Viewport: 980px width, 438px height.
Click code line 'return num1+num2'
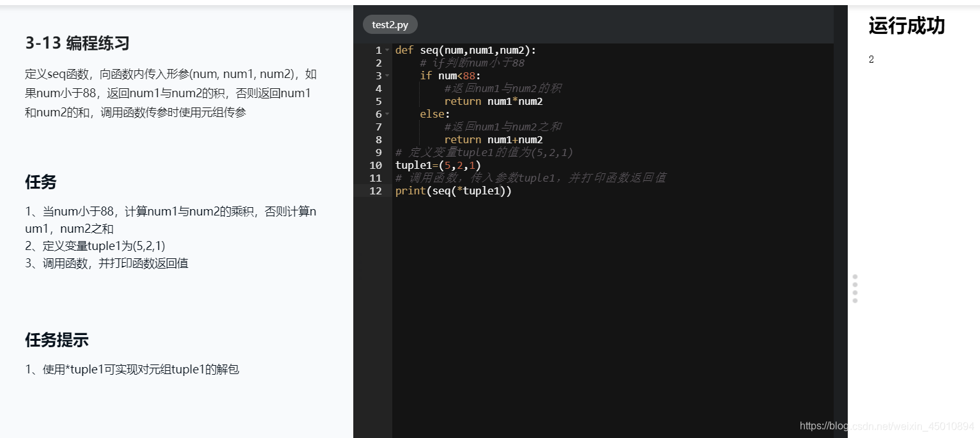493,139
